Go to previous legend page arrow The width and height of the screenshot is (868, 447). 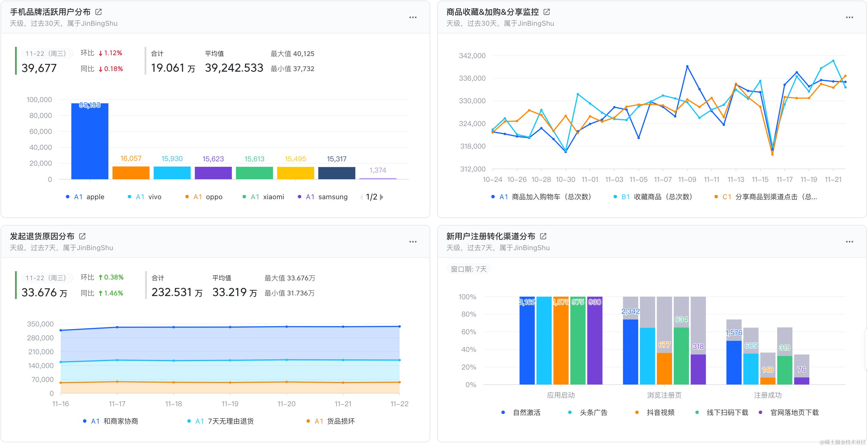point(361,197)
